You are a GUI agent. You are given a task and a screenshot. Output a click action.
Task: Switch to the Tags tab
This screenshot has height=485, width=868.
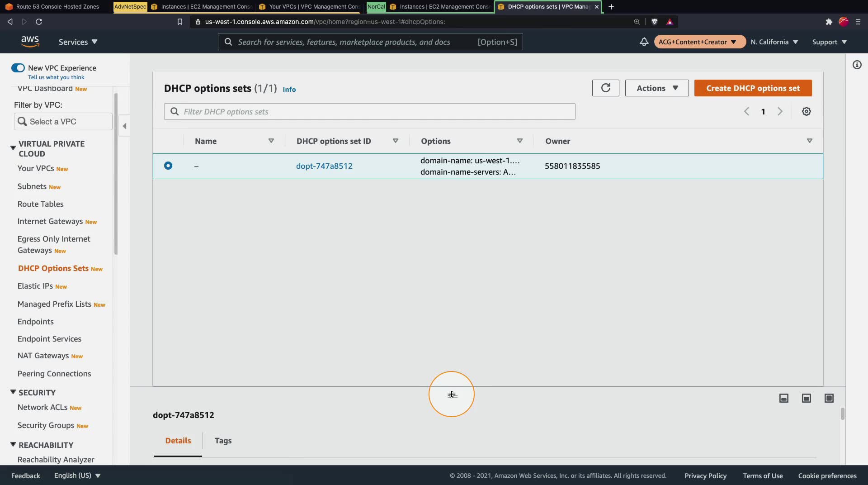223,441
